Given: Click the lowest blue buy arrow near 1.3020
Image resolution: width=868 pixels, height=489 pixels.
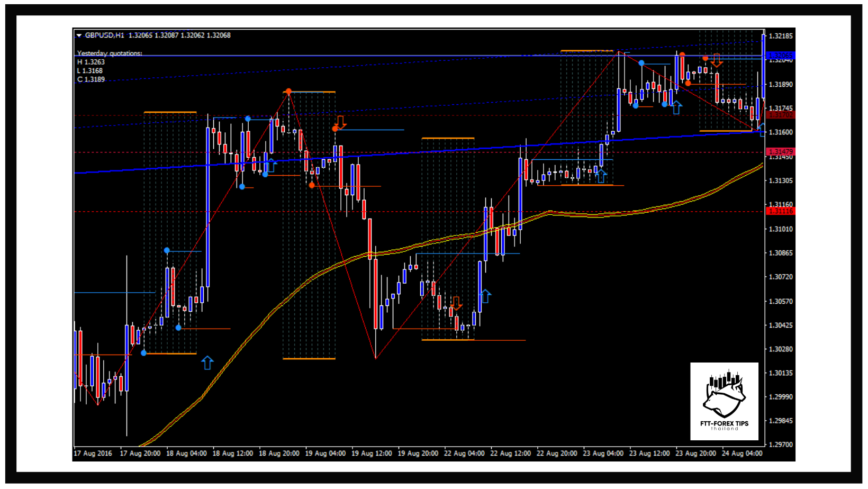Looking at the screenshot, I should [207, 363].
